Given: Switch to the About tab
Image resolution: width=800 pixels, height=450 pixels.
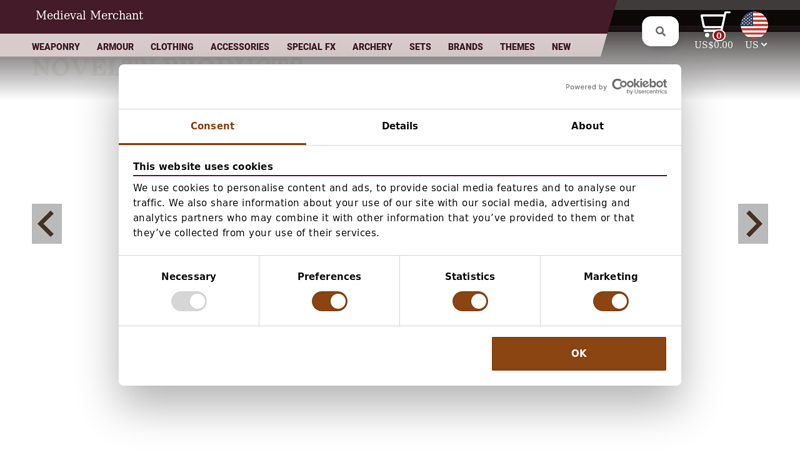Looking at the screenshot, I should pos(587,126).
